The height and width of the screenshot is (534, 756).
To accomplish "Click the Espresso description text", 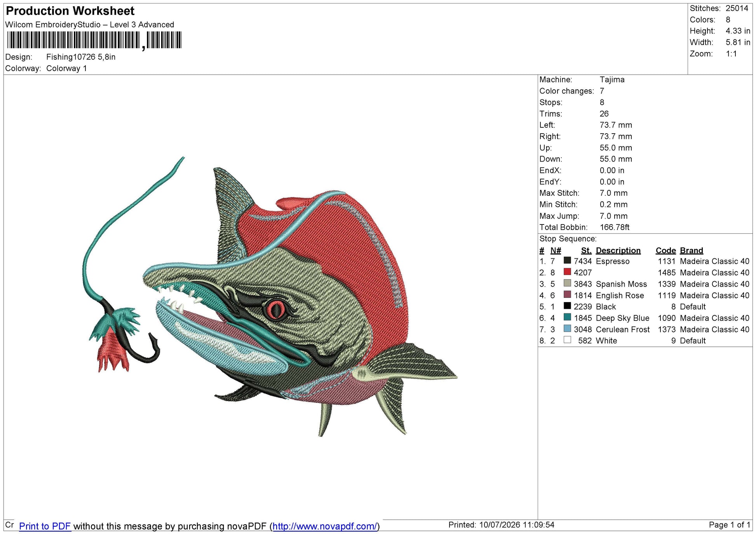I will coord(613,261).
